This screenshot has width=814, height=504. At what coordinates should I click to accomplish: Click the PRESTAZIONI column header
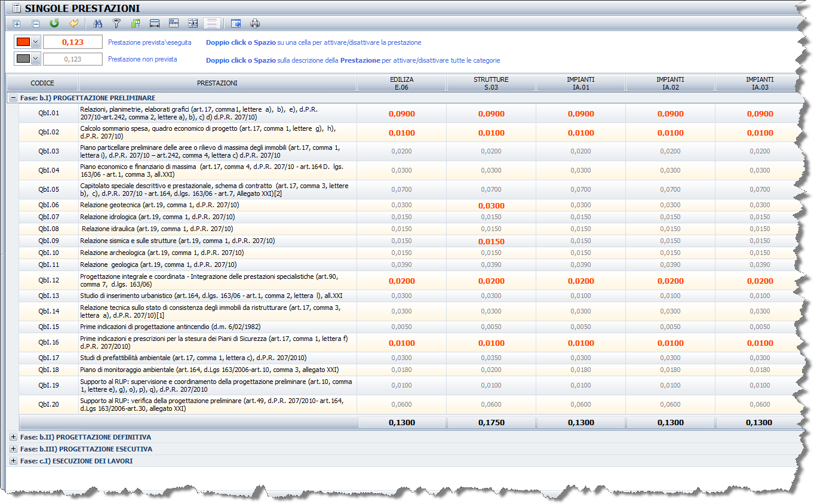[217, 83]
